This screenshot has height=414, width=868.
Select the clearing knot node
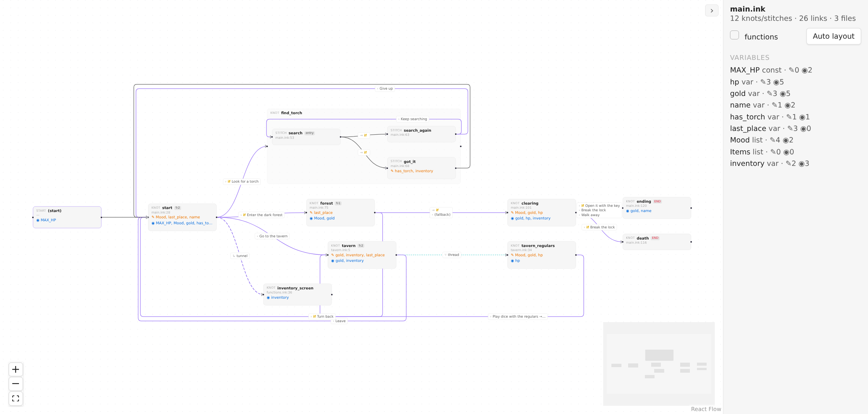tap(541, 212)
